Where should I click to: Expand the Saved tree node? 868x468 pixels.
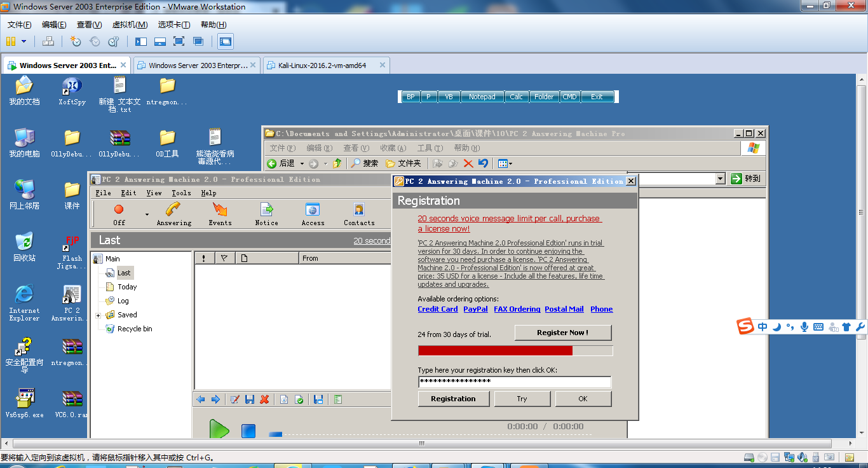[x=98, y=315]
